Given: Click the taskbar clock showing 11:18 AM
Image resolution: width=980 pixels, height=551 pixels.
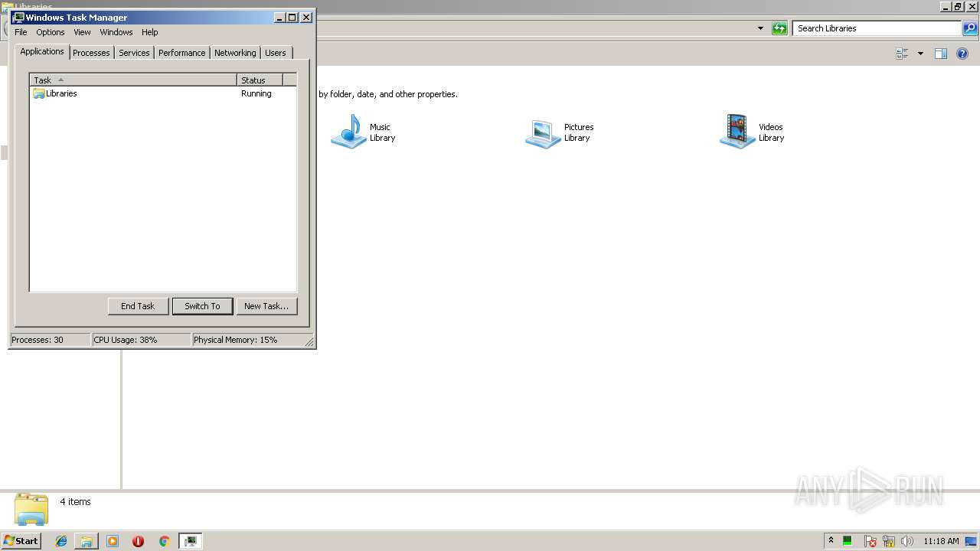Looking at the screenshot, I should (941, 541).
